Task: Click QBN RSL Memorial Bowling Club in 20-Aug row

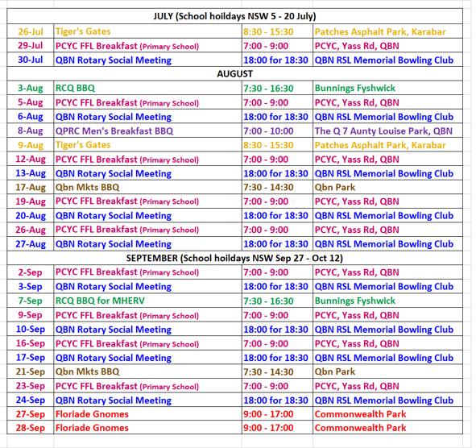Action: 387,215
